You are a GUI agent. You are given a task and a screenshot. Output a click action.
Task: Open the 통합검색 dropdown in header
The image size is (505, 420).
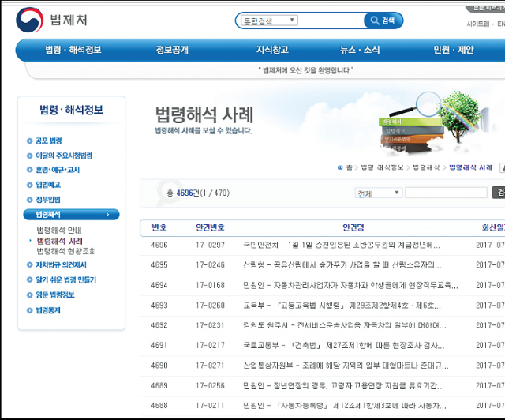(x=269, y=21)
